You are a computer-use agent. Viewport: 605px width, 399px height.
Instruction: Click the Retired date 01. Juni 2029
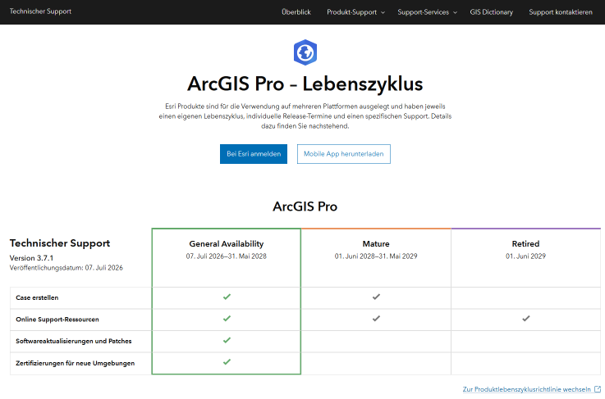[x=526, y=256]
